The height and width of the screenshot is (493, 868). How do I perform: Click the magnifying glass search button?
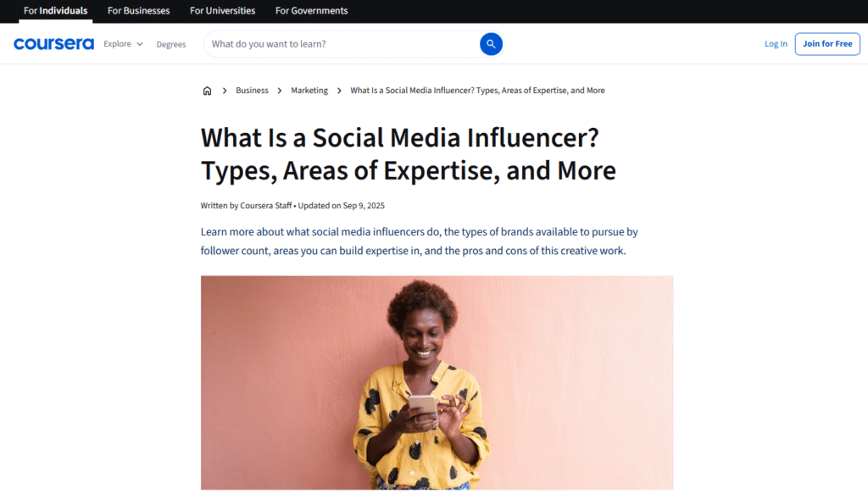(491, 44)
